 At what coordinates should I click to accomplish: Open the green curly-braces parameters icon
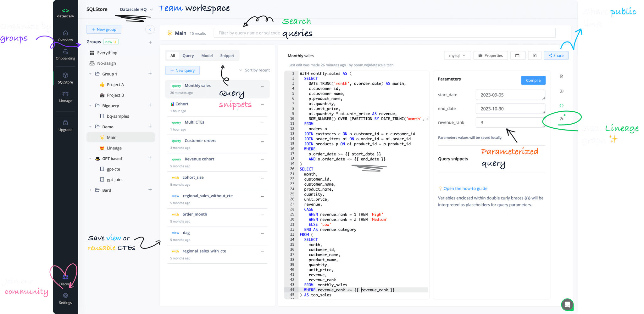pyautogui.click(x=562, y=105)
